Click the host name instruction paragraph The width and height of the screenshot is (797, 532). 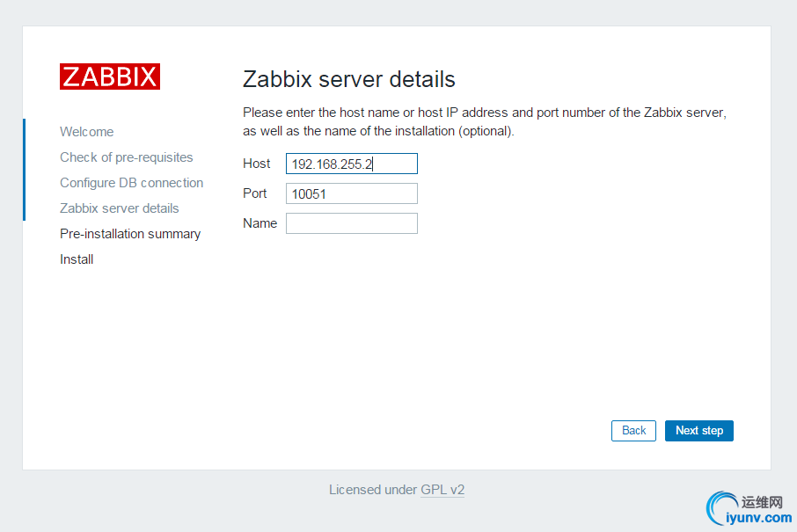click(x=484, y=122)
